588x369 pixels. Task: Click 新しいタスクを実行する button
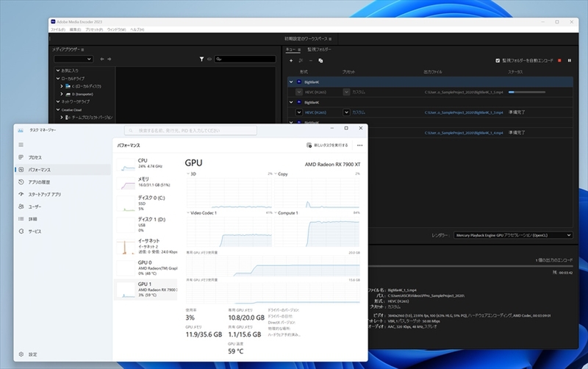click(329, 146)
